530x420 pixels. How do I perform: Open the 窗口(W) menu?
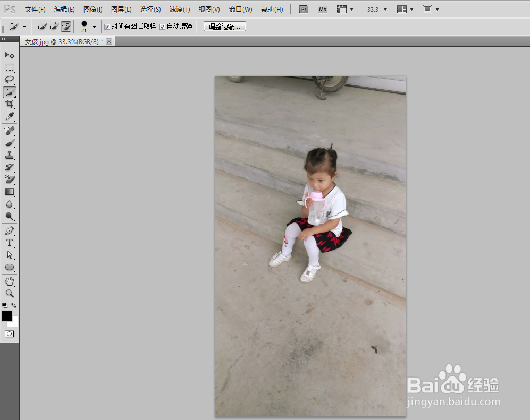240,10
